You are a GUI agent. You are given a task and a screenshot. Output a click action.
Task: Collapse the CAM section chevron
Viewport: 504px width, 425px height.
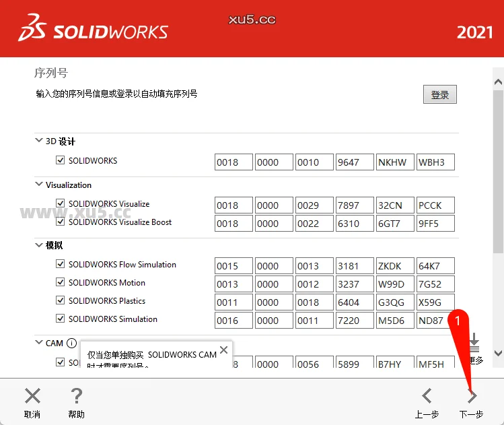point(38,343)
